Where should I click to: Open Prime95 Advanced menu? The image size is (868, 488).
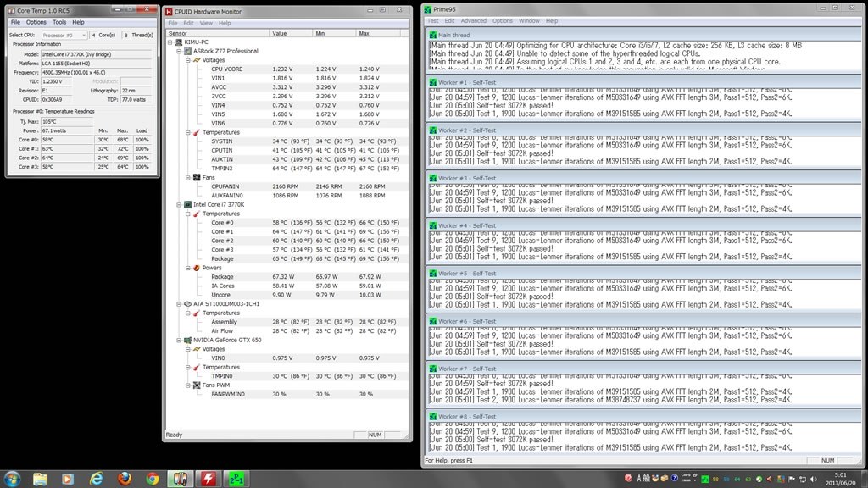473,21
